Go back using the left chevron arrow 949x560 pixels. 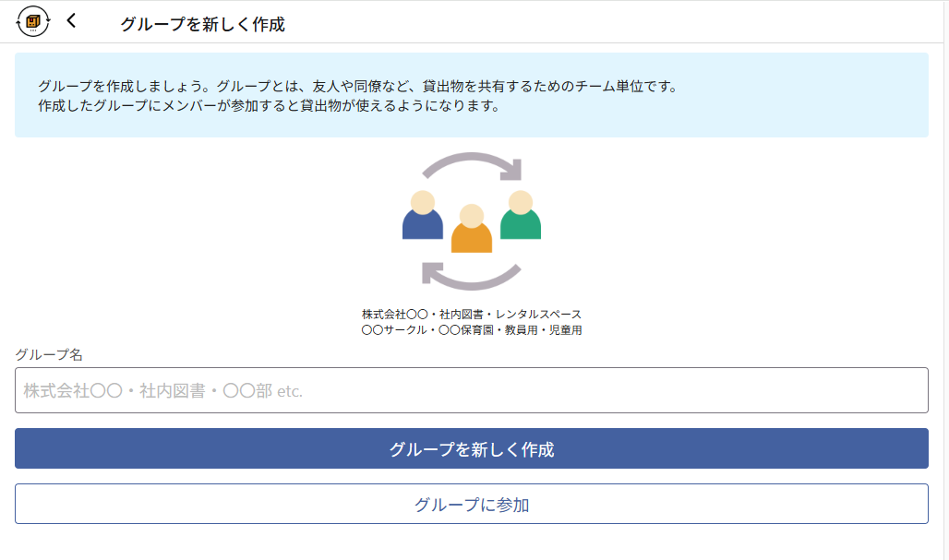tap(71, 20)
